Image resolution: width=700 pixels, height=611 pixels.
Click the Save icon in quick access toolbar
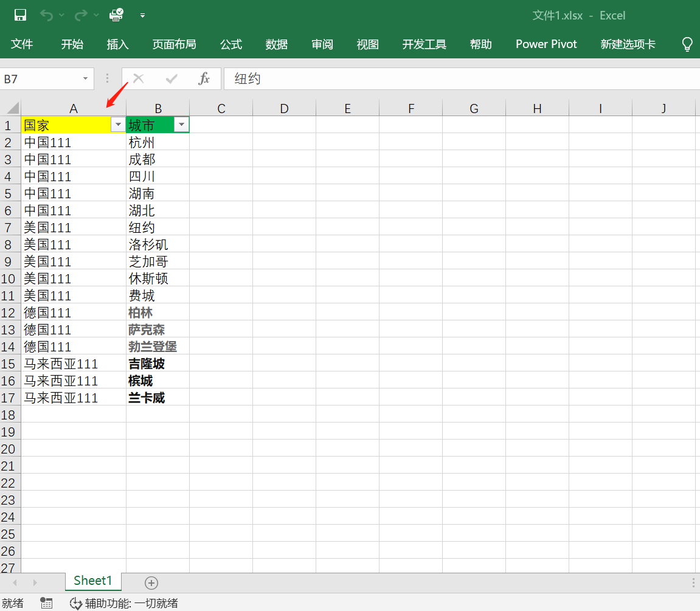[20, 15]
